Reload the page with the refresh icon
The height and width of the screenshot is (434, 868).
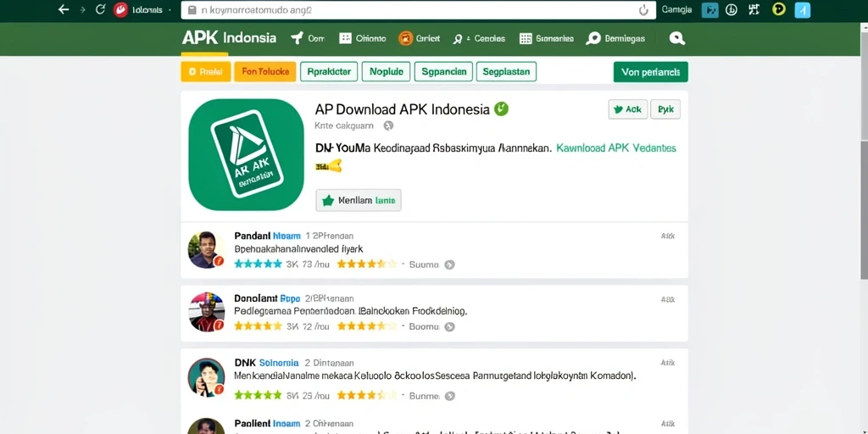(100, 9)
